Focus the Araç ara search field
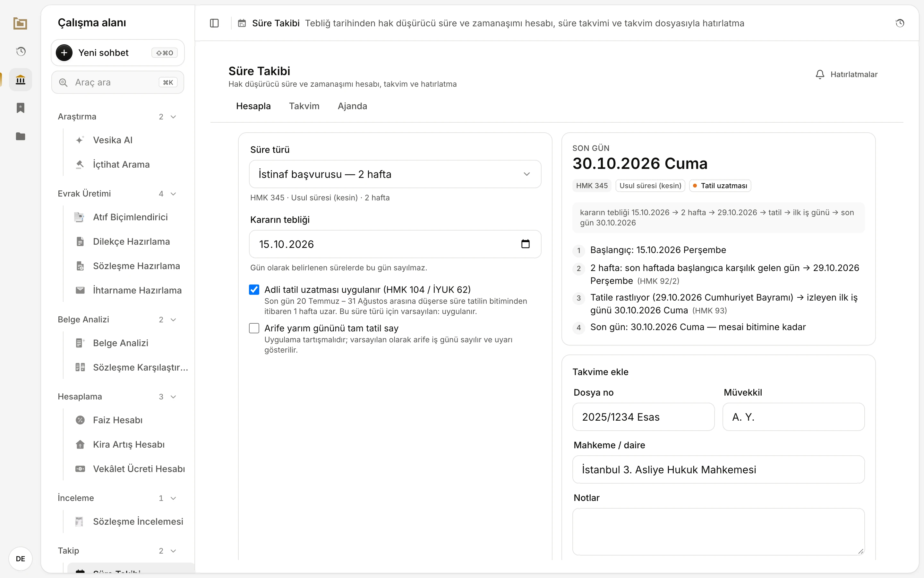The height and width of the screenshot is (578, 924). pos(118,83)
